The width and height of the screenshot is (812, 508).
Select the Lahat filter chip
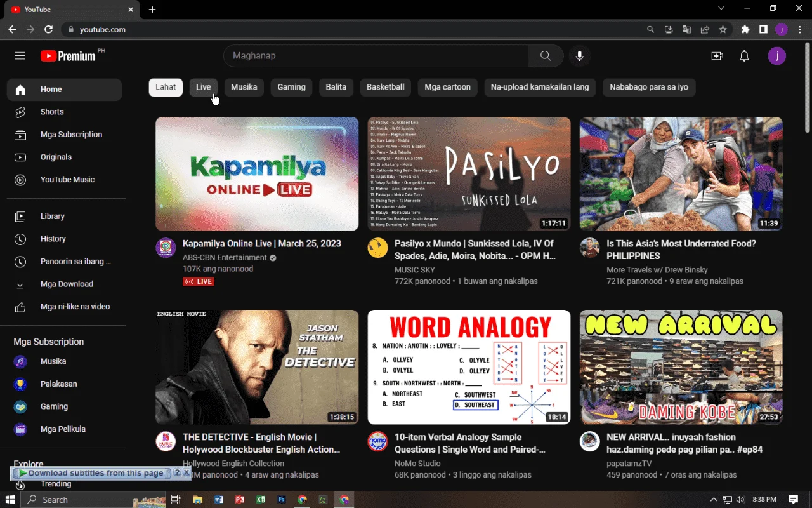[166, 87]
